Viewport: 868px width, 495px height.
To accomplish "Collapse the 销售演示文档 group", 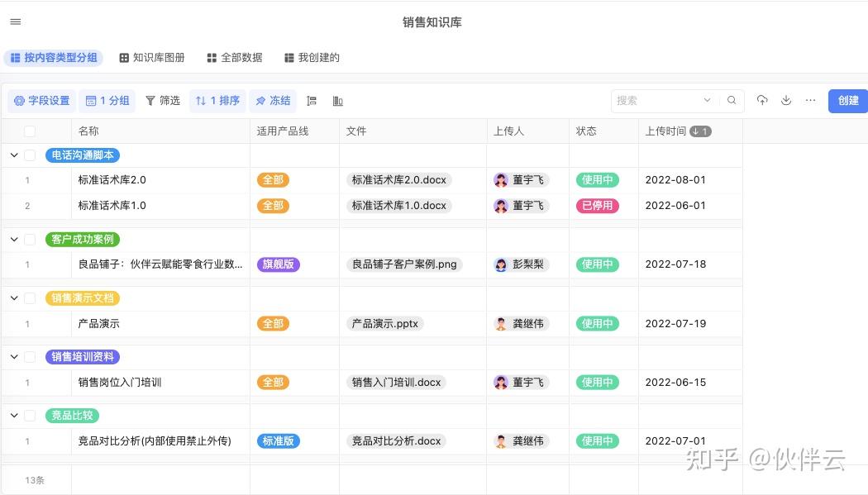I will click(13, 298).
